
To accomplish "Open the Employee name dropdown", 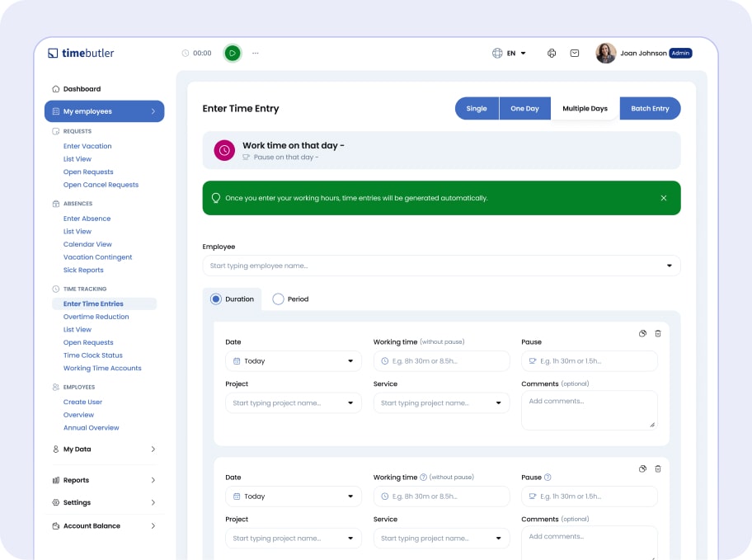I will pyautogui.click(x=441, y=266).
